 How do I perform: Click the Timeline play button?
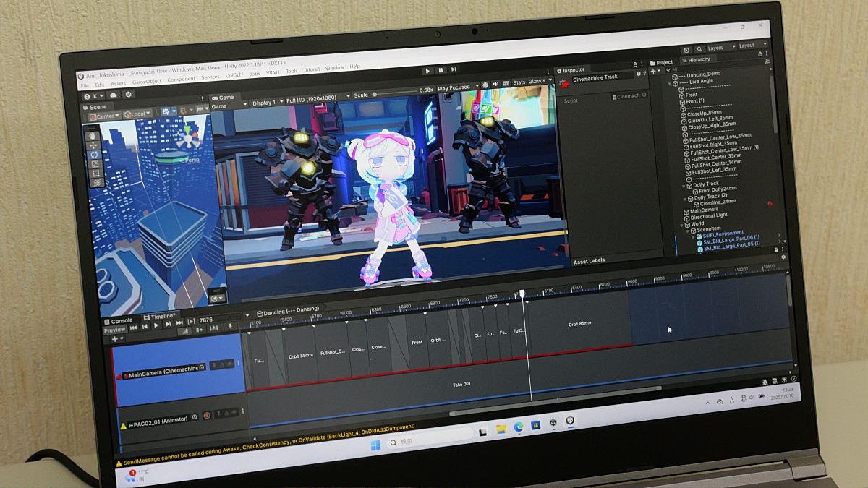156,325
